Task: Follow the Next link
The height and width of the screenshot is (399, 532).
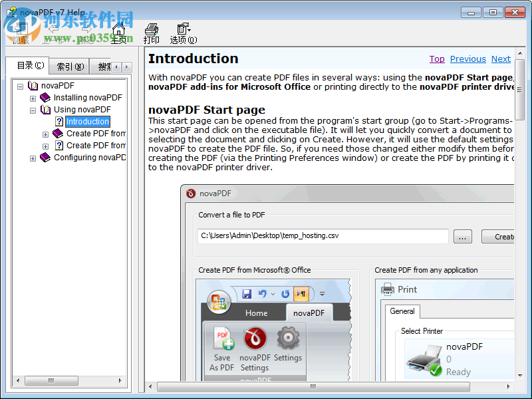Action: tap(501, 59)
